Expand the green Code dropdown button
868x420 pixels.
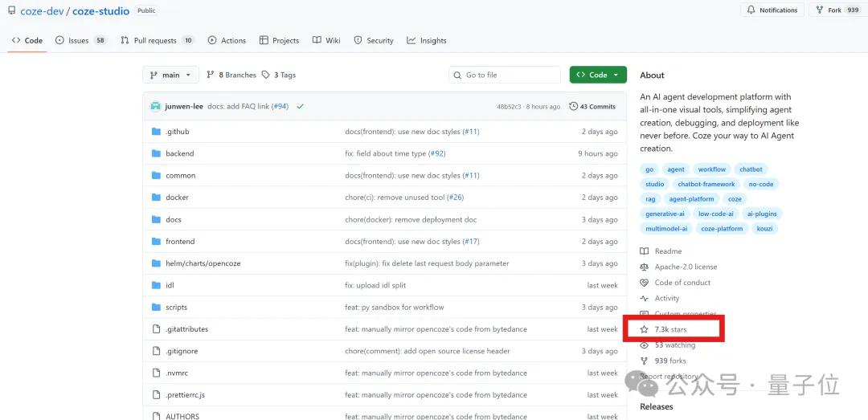598,75
